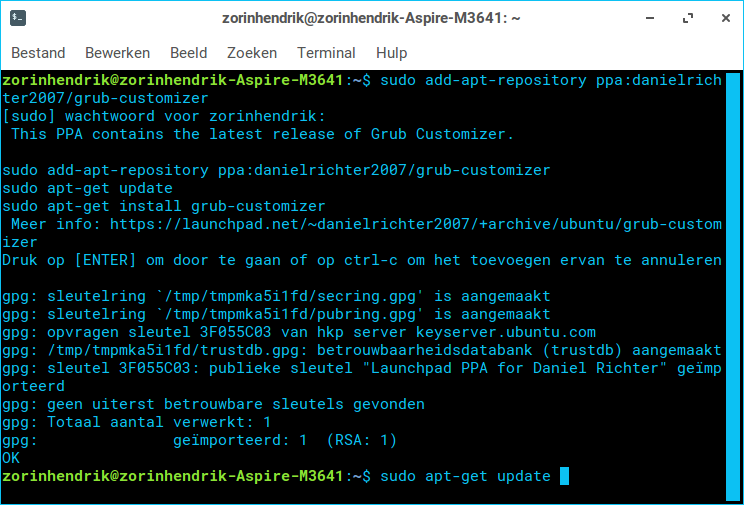744x505 pixels.
Task: Click the cyan cursor block after apt-get update
Action: [564, 476]
